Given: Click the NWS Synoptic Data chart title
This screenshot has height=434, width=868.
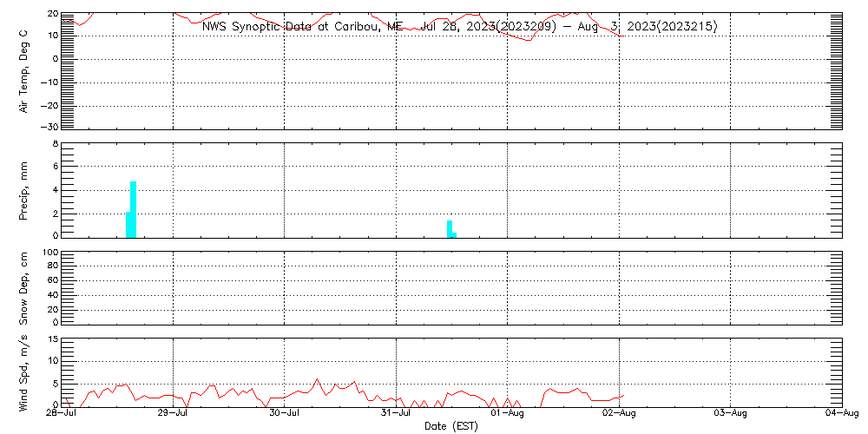Looking at the screenshot, I should pyautogui.click(x=459, y=27).
